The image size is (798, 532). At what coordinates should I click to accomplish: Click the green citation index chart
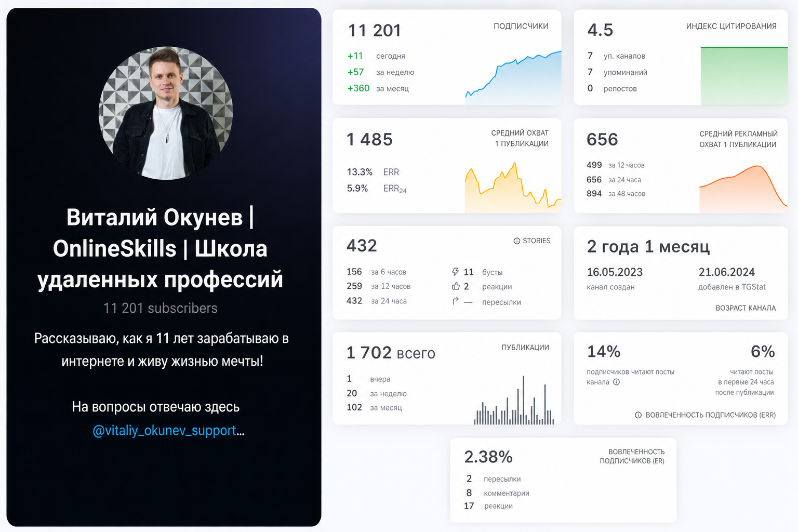(744, 76)
